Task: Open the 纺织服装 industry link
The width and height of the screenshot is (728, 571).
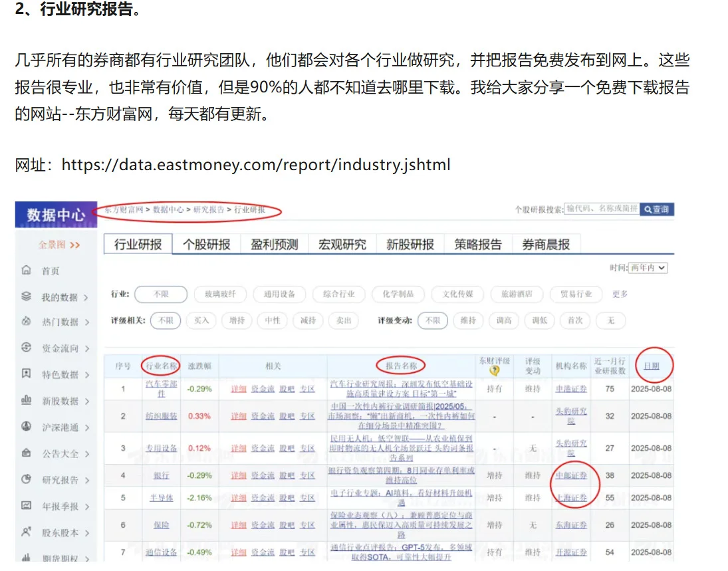Action: coord(161,416)
